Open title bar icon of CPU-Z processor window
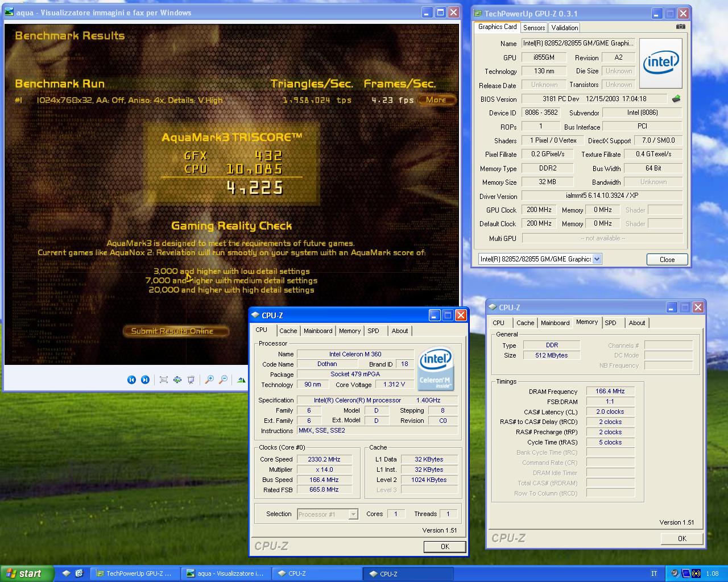The width and height of the screenshot is (728, 582). [255, 315]
